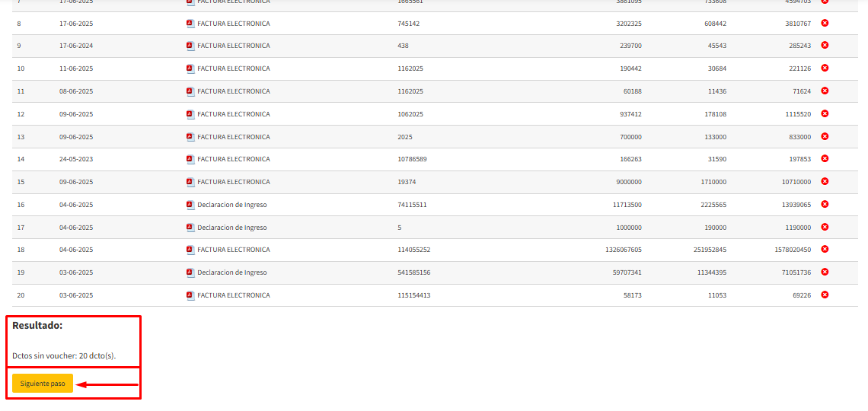Delete row 10 with the red X icon

[x=825, y=68]
